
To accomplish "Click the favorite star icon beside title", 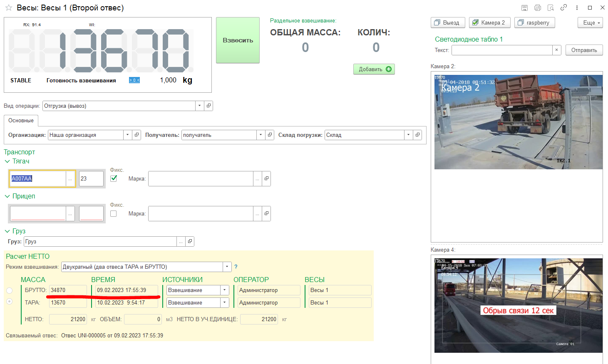I will (8, 8).
